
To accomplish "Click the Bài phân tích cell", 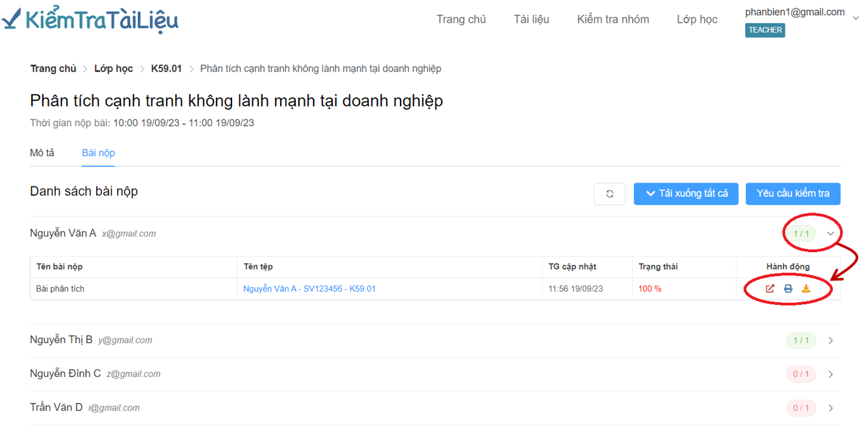I will point(60,289).
